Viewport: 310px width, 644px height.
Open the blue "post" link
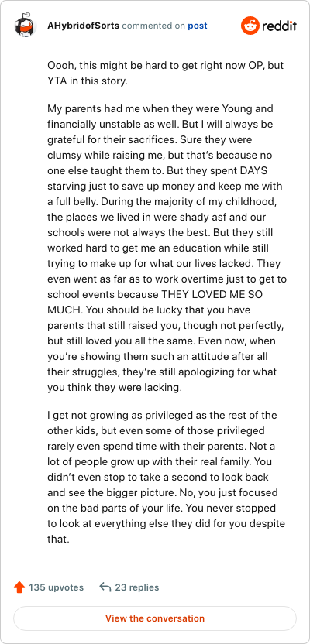point(198,26)
